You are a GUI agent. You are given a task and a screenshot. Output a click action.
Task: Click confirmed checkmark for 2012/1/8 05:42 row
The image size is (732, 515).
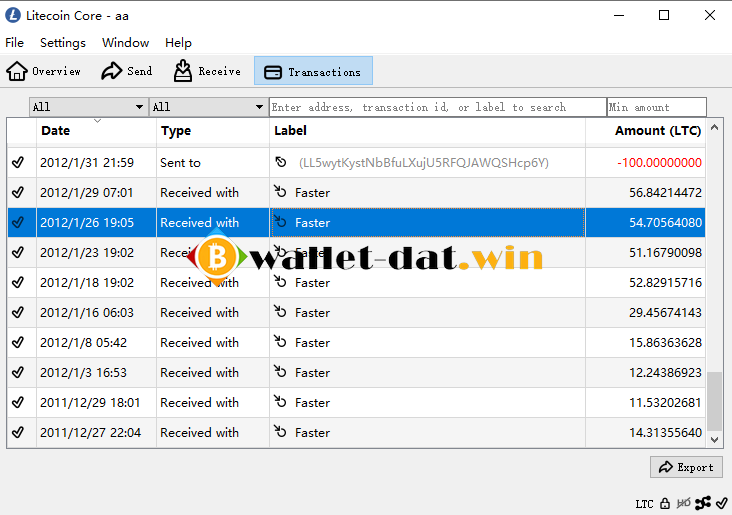(18, 342)
